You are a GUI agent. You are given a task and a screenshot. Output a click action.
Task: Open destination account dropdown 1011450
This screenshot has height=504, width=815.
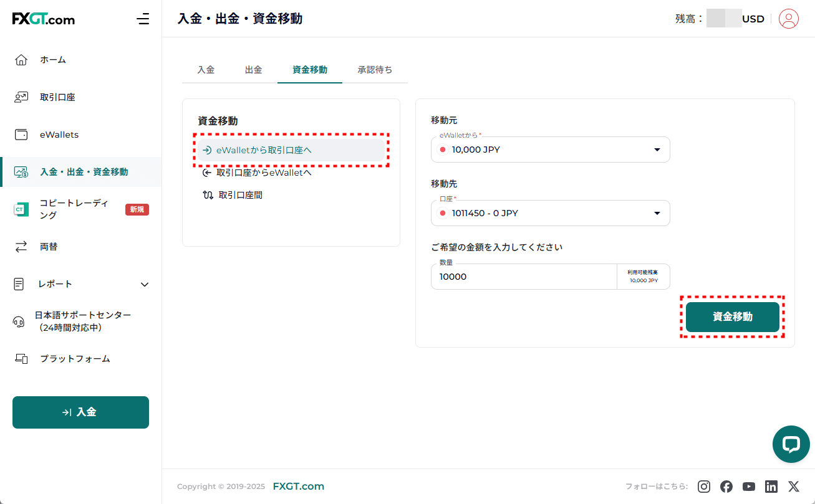point(550,213)
